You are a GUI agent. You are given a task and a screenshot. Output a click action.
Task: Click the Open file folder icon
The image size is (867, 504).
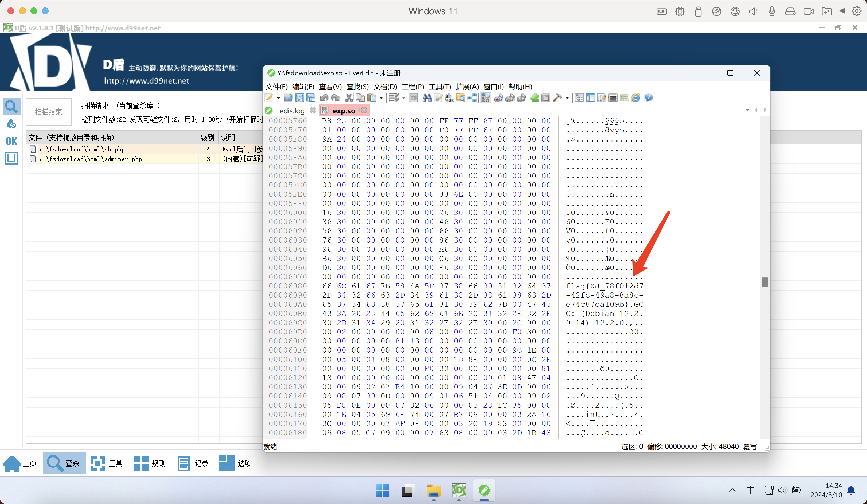(x=288, y=98)
